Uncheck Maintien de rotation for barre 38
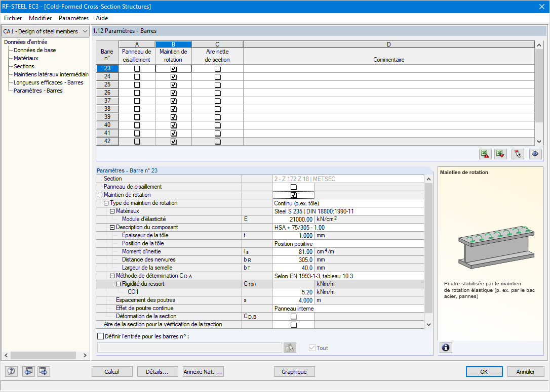 (173, 109)
